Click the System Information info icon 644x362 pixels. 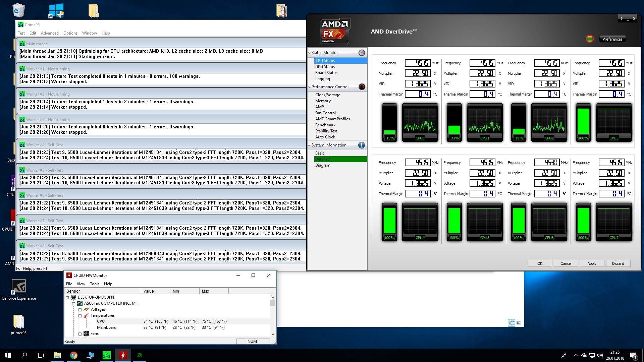pos(362,145)
